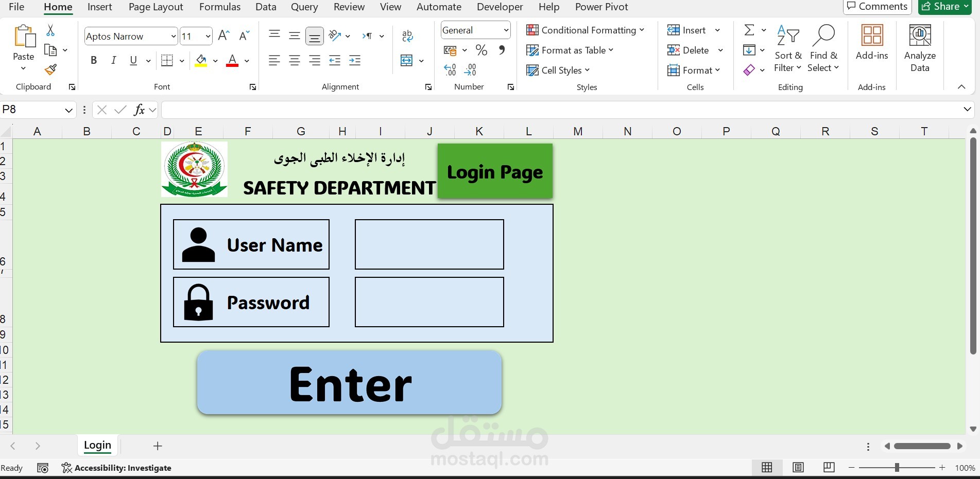The image size is (980, 479).
Task: Click Increase Decimal icon
Action: [x=450, y=69]
